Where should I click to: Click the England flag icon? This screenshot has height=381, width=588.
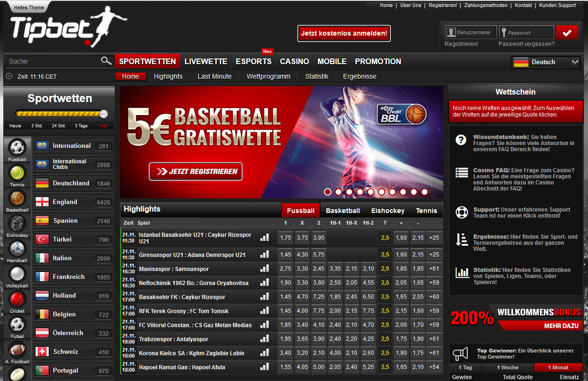[x=42, y=202]
